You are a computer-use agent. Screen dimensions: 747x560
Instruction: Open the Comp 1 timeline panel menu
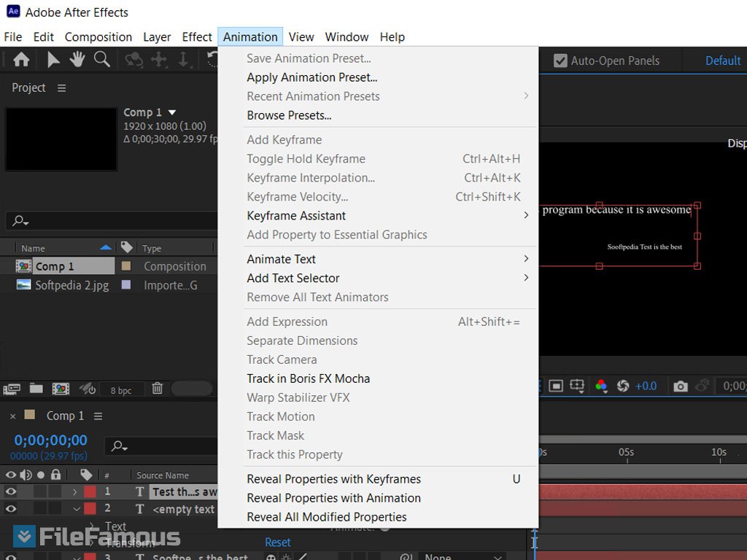point(98,416)
